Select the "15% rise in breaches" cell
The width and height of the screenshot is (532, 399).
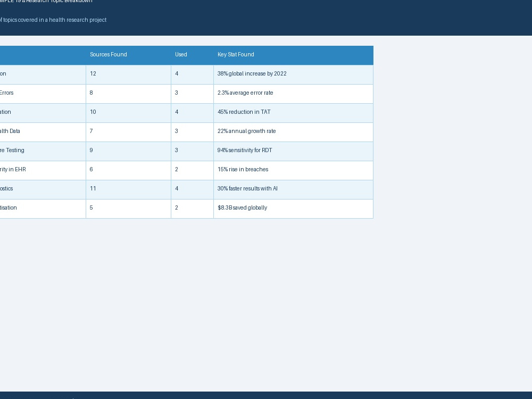[x=294, y=170]
